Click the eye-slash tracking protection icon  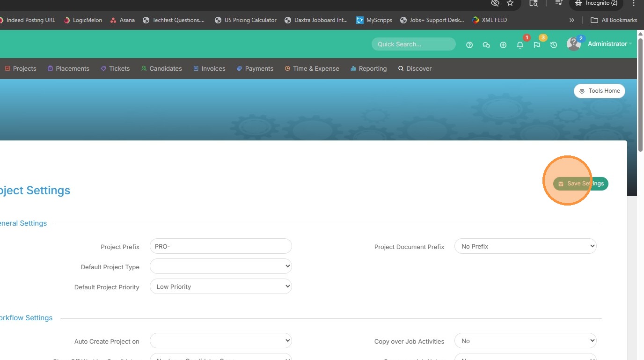coord(495,3)
